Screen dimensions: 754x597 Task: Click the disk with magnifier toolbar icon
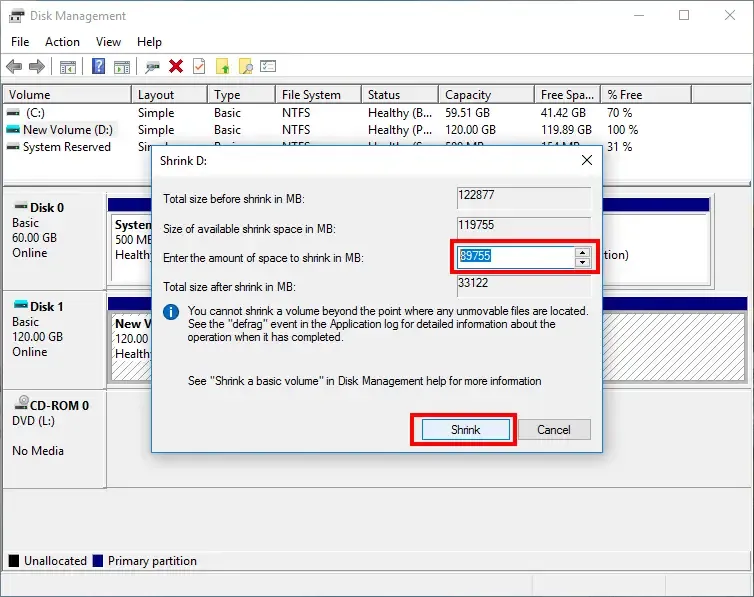click(152, 67)
